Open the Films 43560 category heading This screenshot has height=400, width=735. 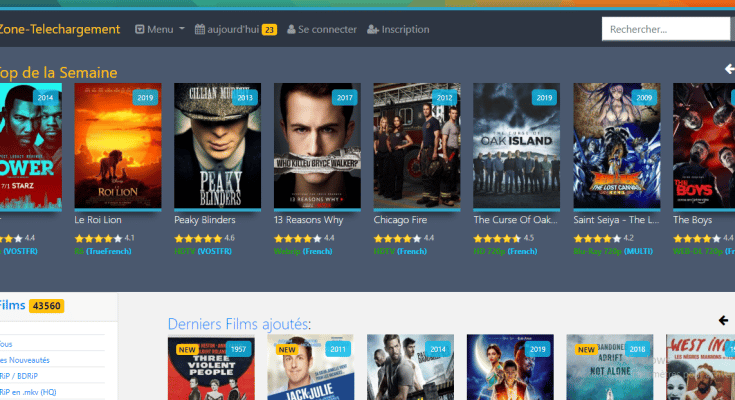coord(32,306)
